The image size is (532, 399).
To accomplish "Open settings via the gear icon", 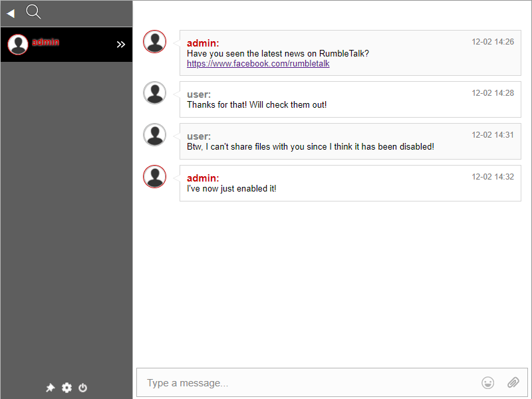I will (66, 388).
